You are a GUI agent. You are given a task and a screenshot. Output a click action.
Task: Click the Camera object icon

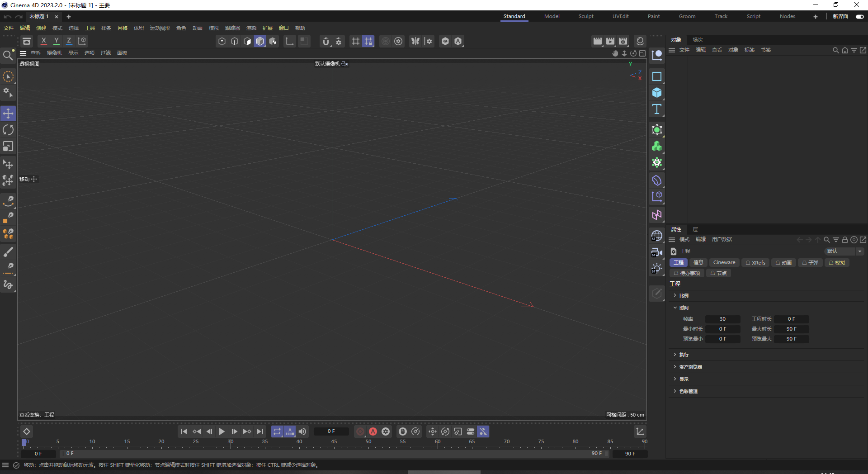click(x=657, y=252)
